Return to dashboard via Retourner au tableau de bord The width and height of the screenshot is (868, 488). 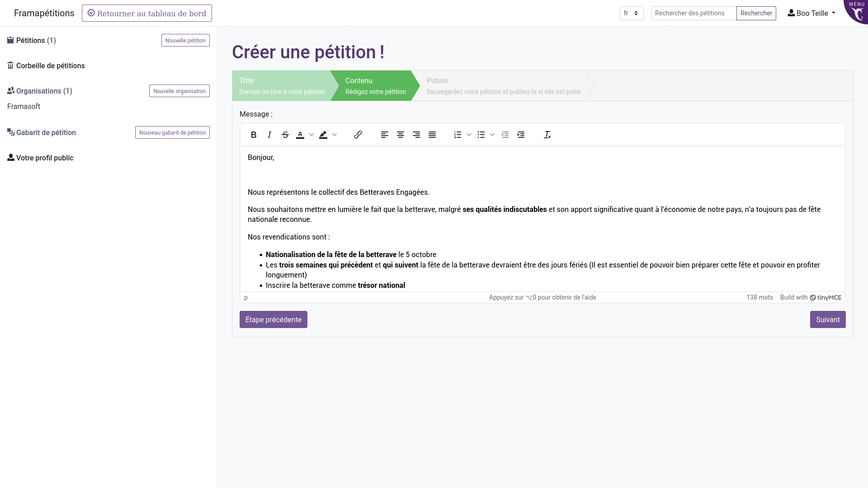146,13
